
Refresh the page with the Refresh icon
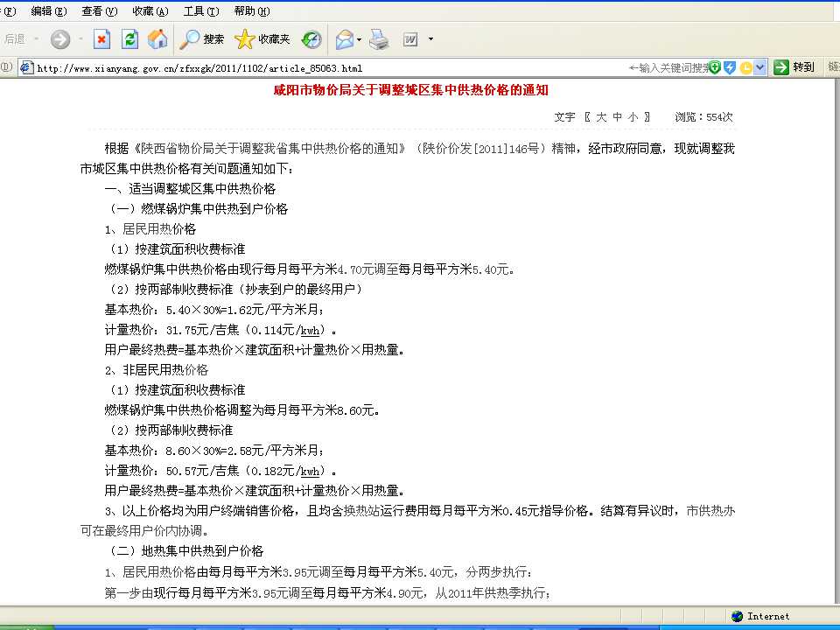129,39
